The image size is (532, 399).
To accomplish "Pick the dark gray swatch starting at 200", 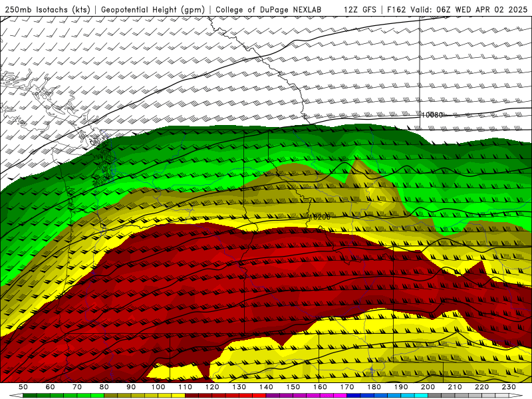I will (435, 396).
